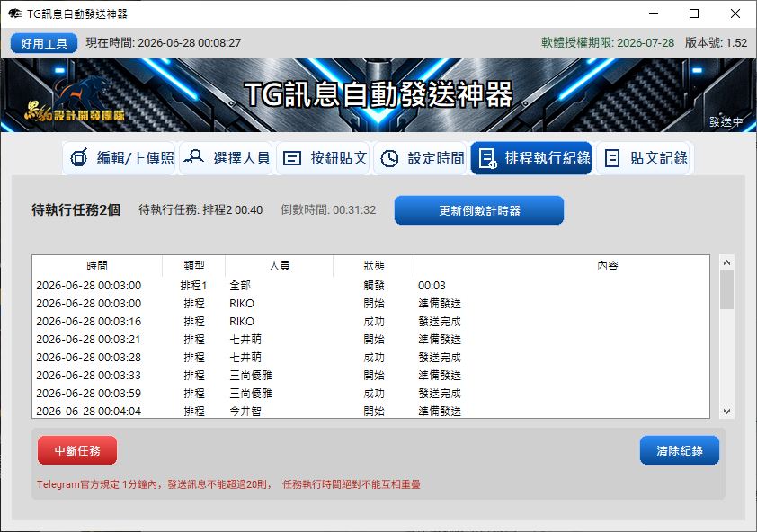The width and height of the screenshot is (757, 532).
Task: Click the 待執行任務2個 heading
Action: [x=76, y=210]
